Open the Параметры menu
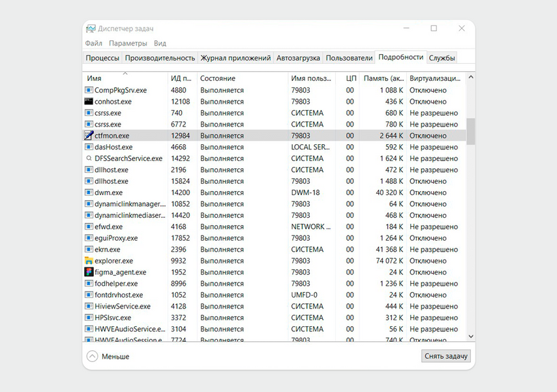Image resolution: width=557 pixels, height=392 pixels. point(128,43)
